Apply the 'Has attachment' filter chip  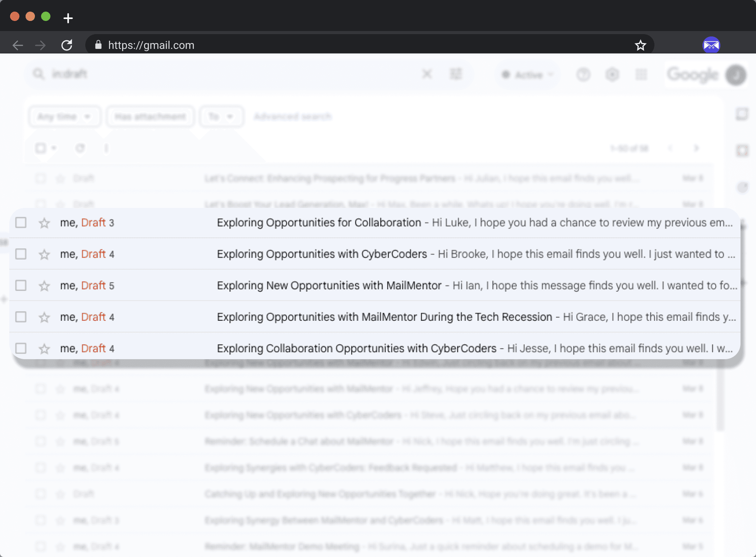(150, 116)
